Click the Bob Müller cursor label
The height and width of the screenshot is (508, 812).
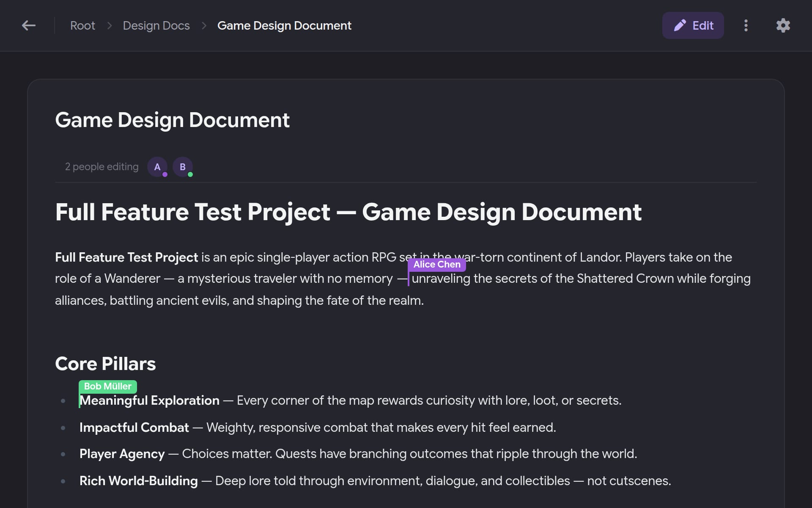tap(108, 387)
